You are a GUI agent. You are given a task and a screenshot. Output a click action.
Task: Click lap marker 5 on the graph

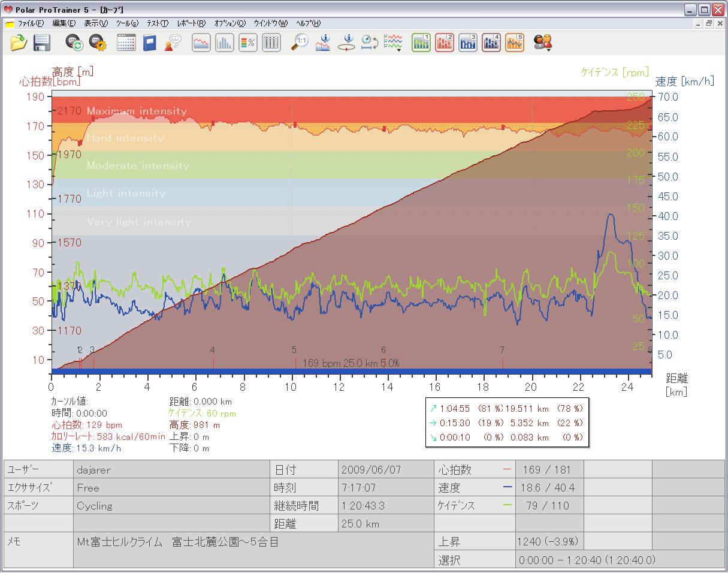[x=294, y=350]
